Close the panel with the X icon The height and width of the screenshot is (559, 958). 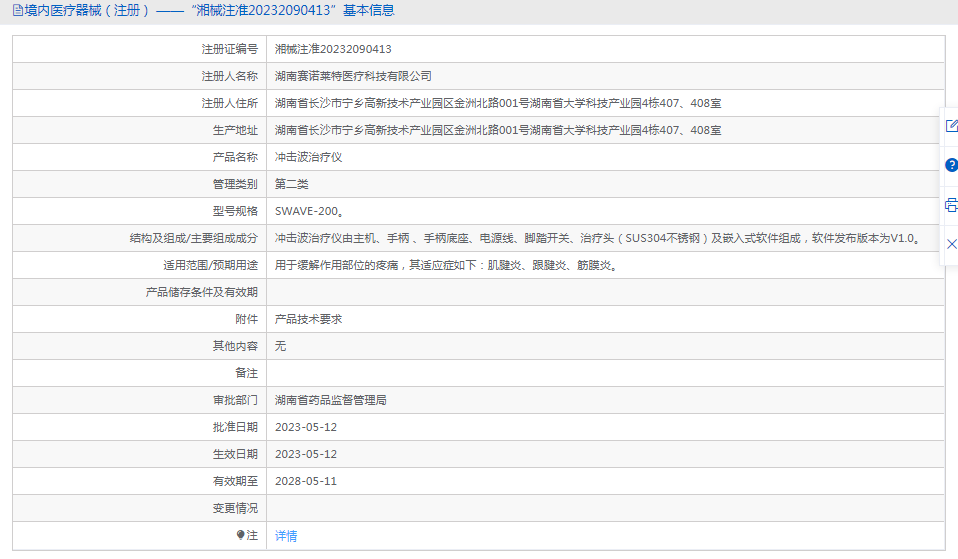[x=951, y=244]
